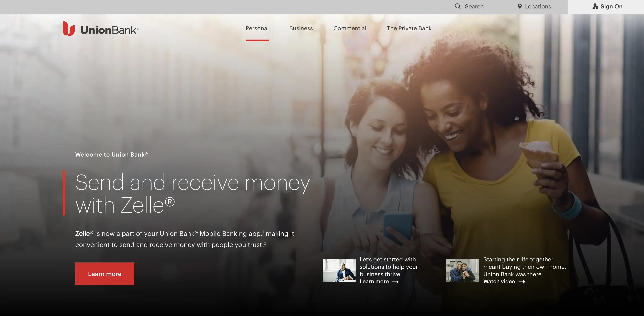644x316 pixels.
Task: Click the magnifying glass search icon
Action: 458,6
